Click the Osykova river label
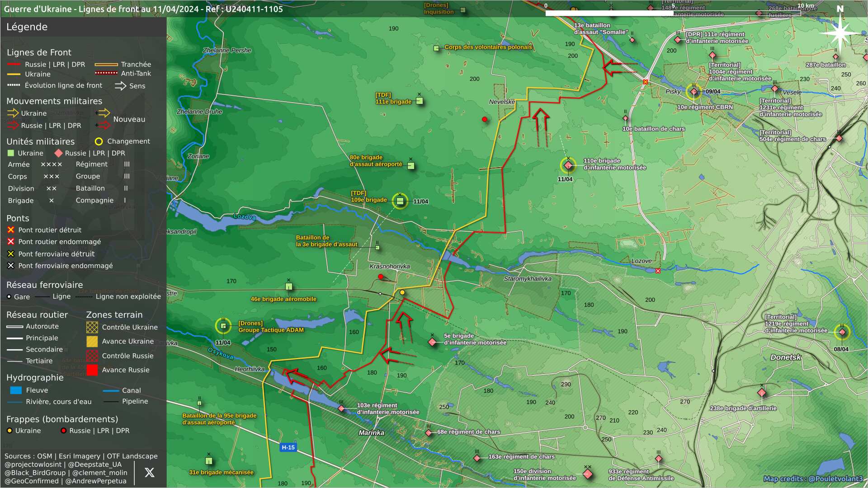This screenshot has height=488, width=868. [x=221, y=353]
